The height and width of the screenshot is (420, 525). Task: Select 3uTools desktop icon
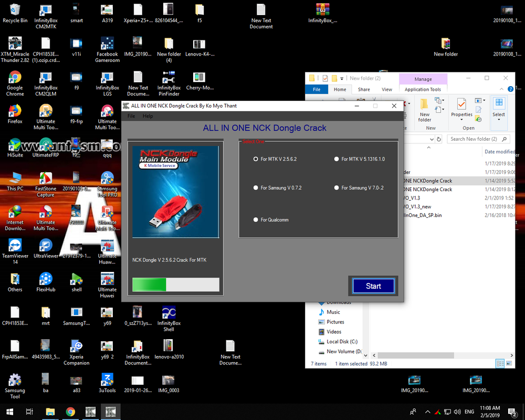[x=107, y=383]
